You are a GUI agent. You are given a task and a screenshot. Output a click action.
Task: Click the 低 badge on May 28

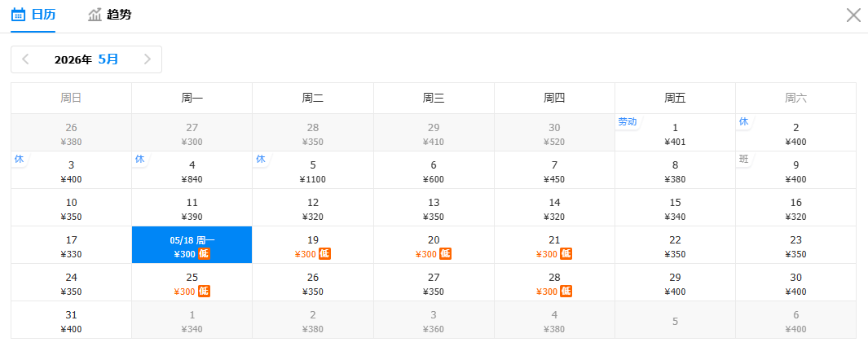(566, 292)
